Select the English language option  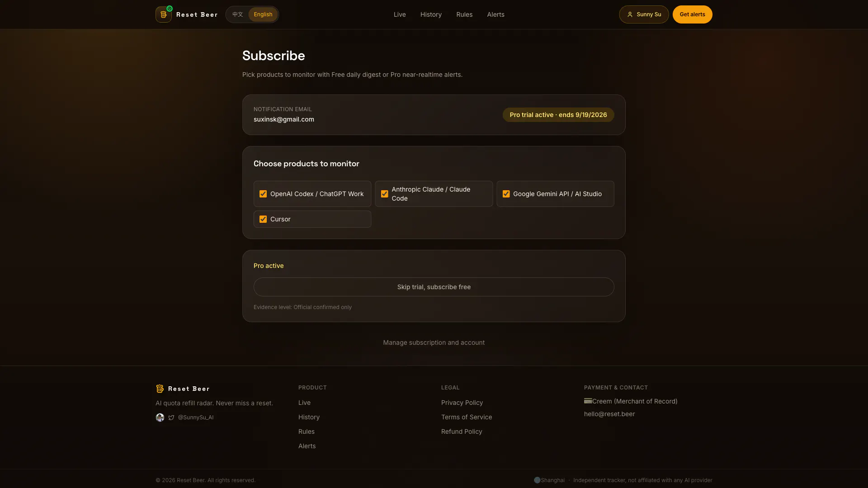263,14
